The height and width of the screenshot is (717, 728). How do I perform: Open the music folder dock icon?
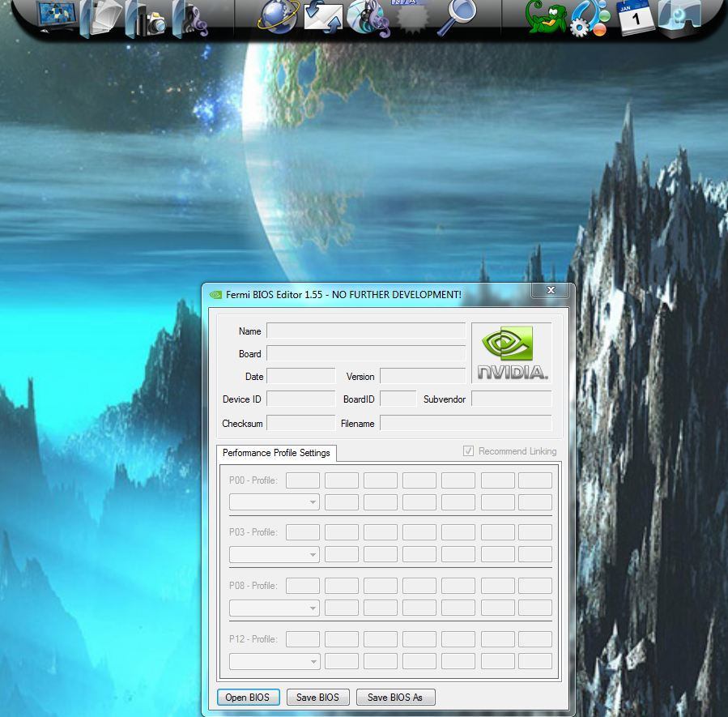click(190, 19)
